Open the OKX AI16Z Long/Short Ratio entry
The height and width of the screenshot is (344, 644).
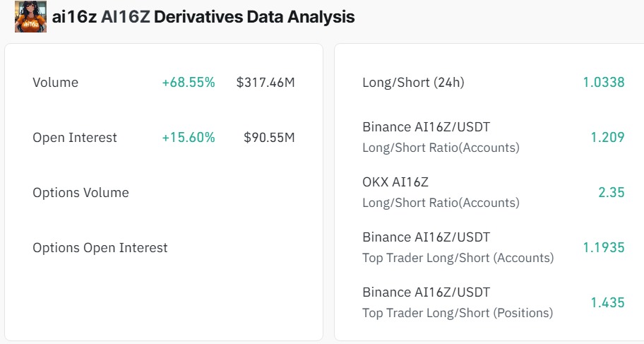point(441,192)
